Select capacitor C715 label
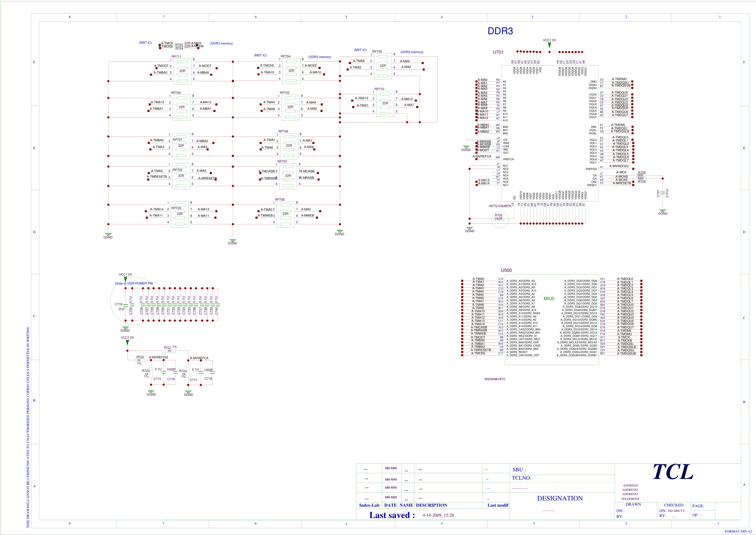756x535 pixels. coord(157,379)
